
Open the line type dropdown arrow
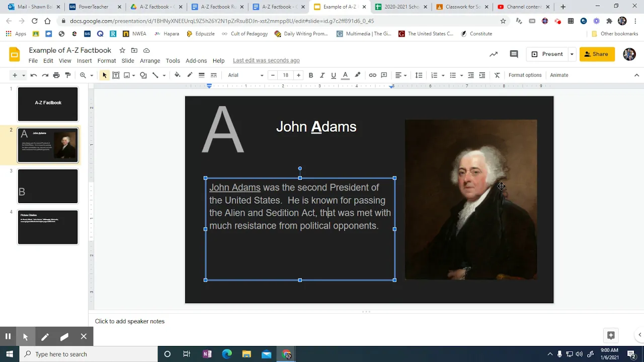[164, 75]
